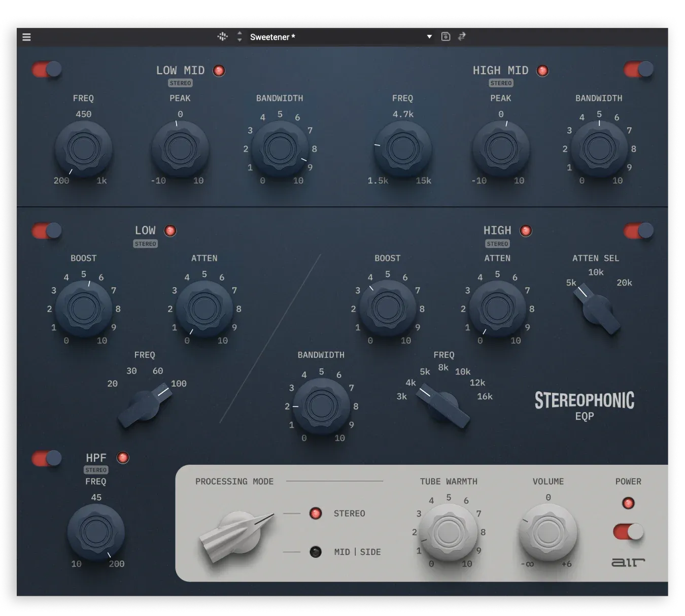685x616 pixels.
Task: Click the PROCESSING MODE selector knob
Action: (237, 537)
